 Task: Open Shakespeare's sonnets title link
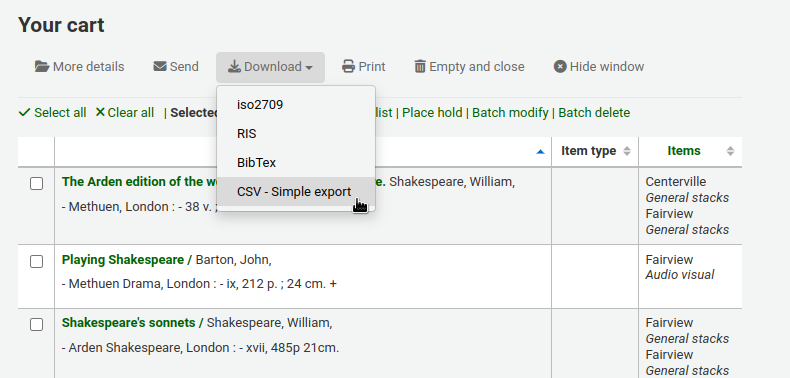(132, 323)
